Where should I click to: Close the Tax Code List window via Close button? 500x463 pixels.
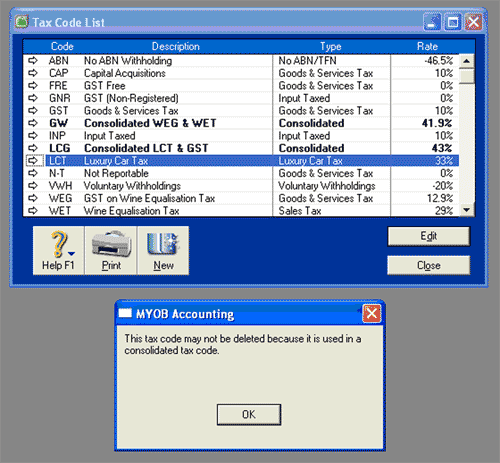click(429, 265)
